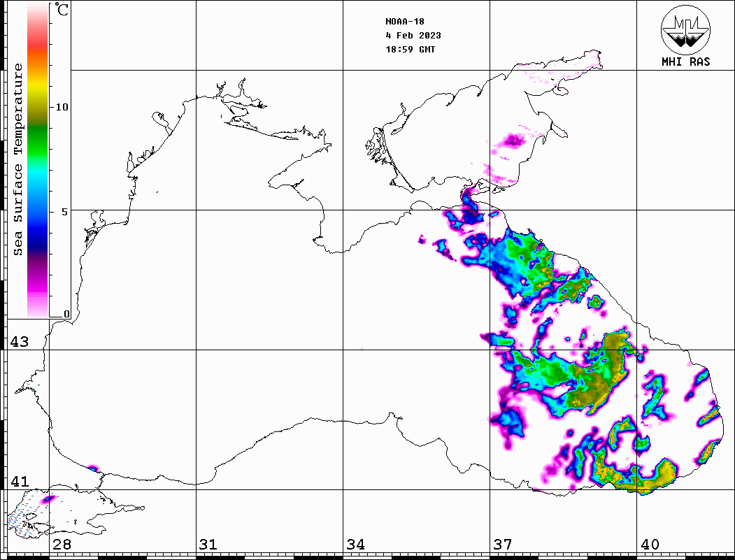
Task: Click longitude label '31'
Action: pos(208,545)
